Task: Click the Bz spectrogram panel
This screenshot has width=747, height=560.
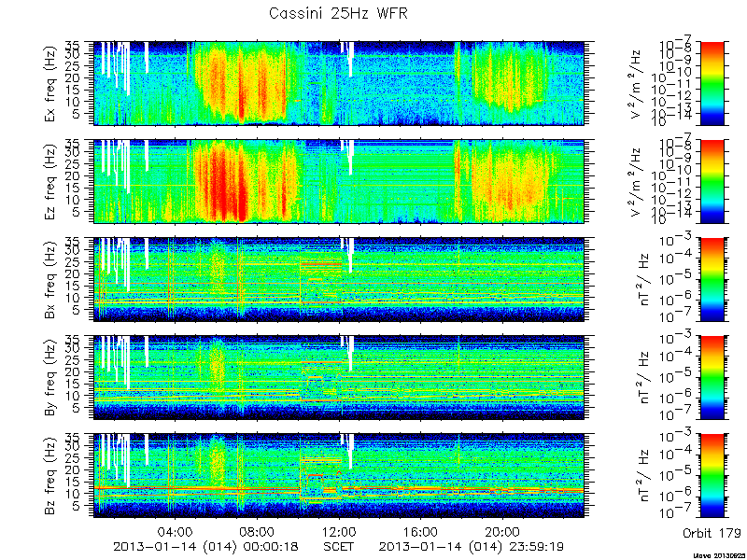Action: click(x=338, y=476)
